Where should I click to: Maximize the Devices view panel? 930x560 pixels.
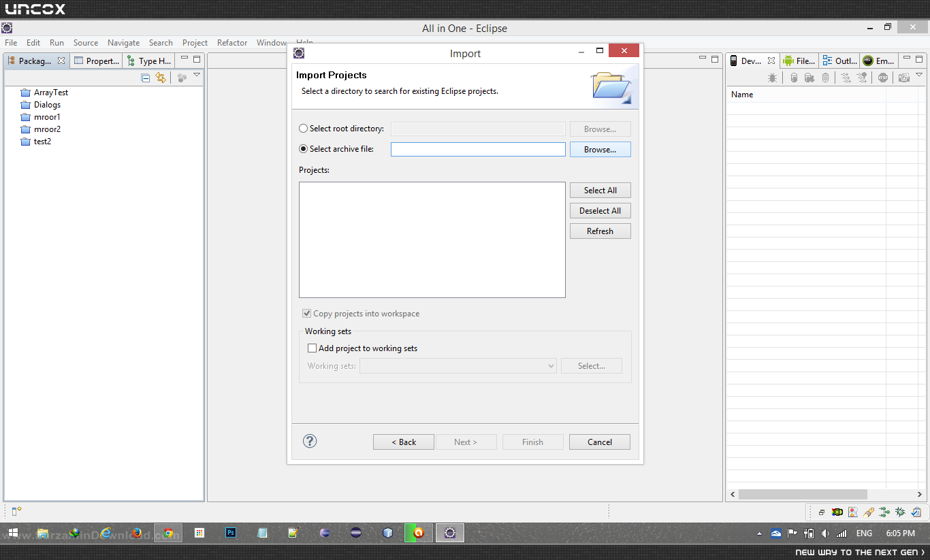coord(920,59)
